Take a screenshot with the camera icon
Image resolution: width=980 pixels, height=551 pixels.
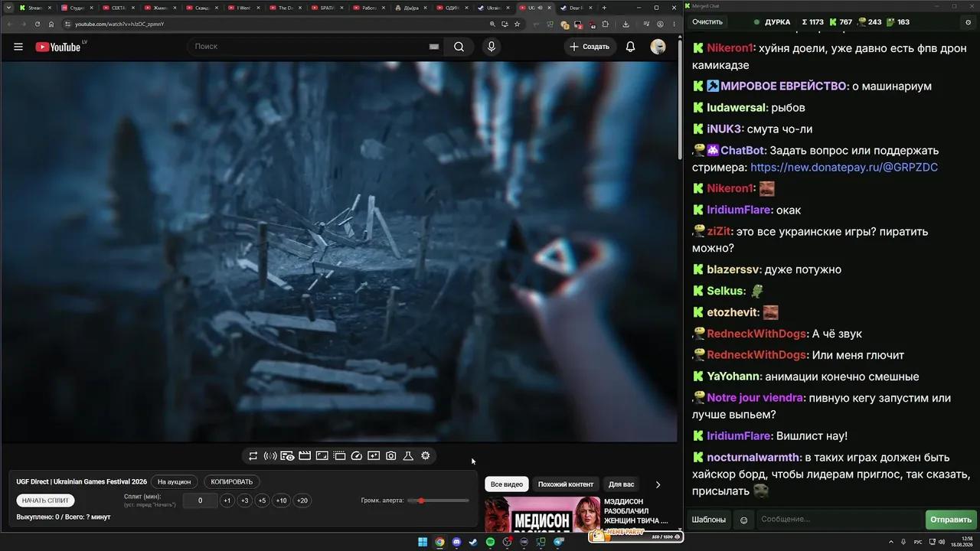click(x=391, y=456)
